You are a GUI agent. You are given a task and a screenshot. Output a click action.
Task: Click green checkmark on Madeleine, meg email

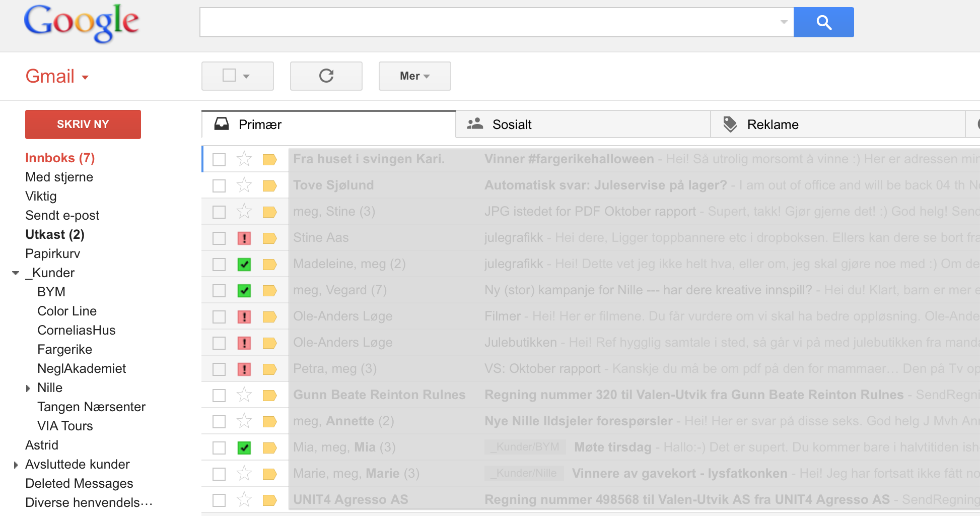[x=244, y=264]
